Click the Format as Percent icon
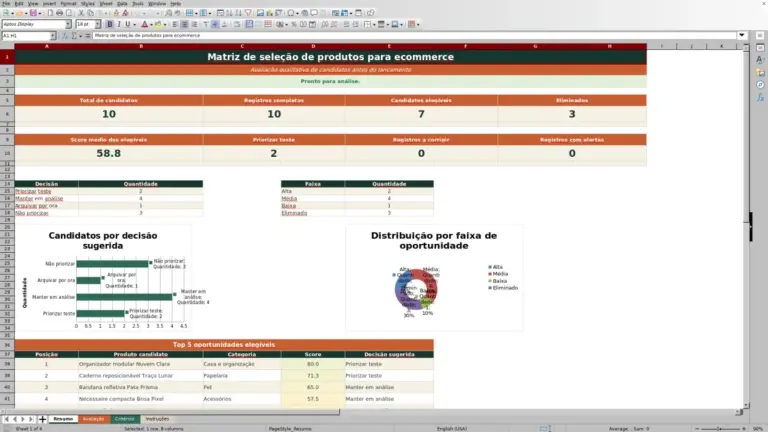 pos(293,24)
